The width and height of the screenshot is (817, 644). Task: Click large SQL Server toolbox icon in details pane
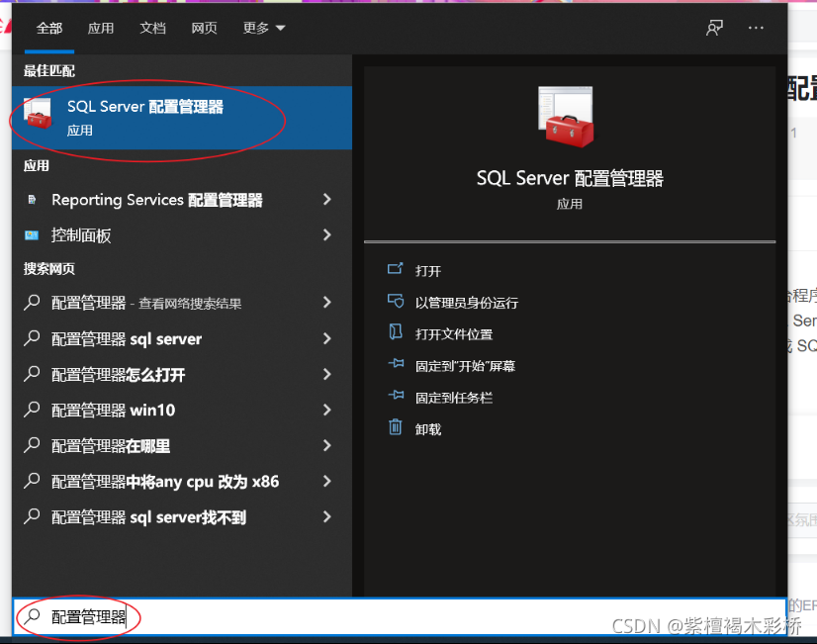coord(566,117)
